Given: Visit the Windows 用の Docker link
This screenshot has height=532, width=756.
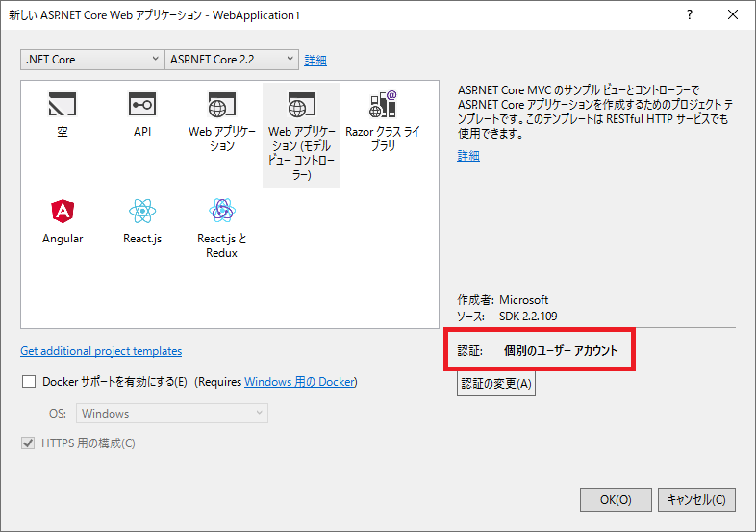Looking at the screenshot, I should click(299, 382).
